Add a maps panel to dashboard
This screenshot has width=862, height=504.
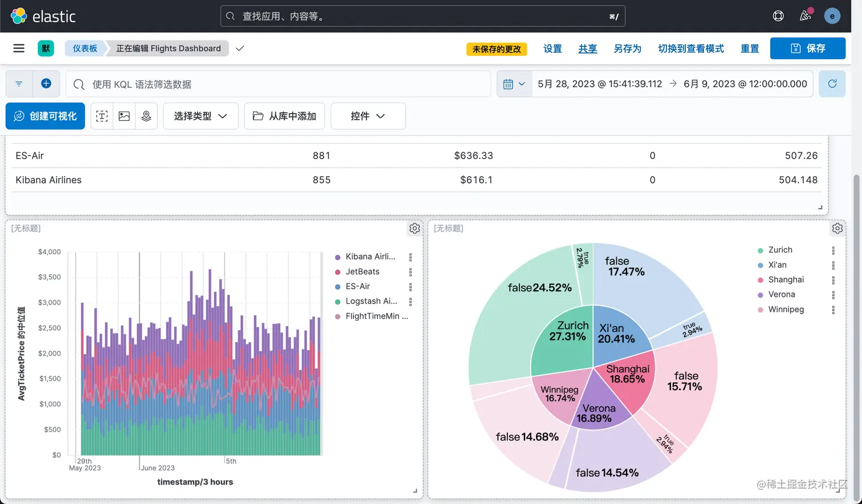click(147, 116)
